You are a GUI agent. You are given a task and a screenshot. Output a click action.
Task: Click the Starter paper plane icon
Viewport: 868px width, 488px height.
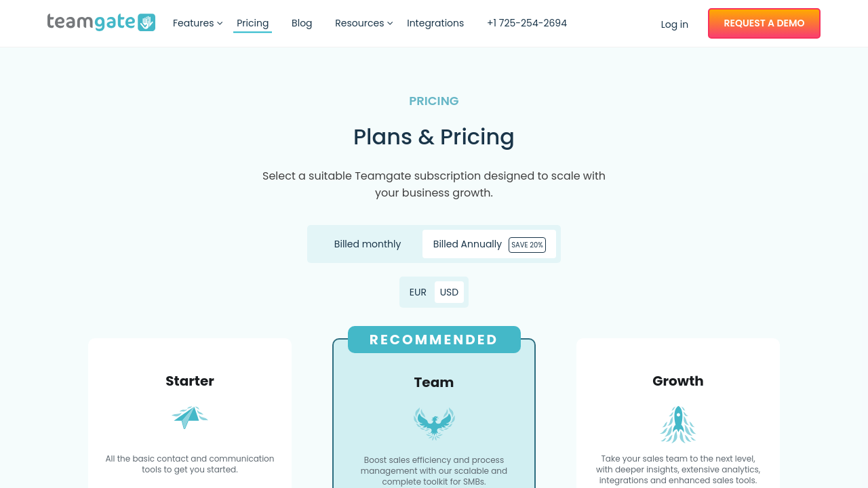[x=190, y=417]
